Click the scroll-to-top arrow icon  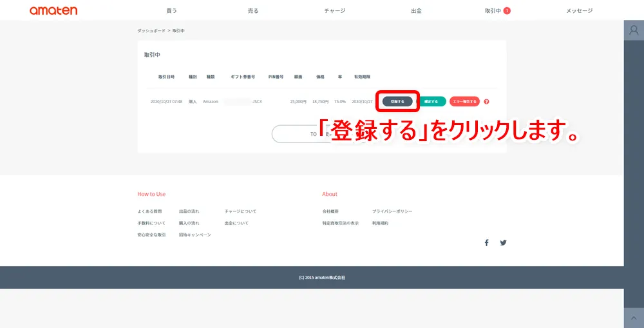pyautogui.click(x=634, y=318)
